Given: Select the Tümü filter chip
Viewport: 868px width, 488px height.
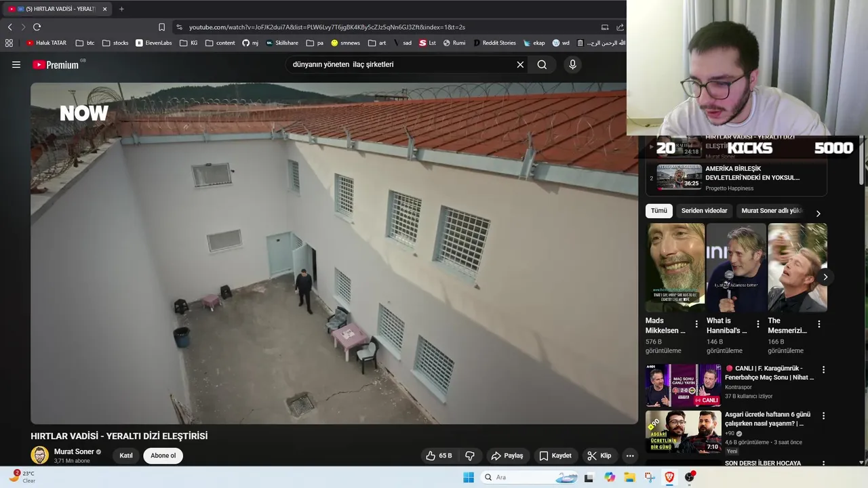Looking at the screenshot, I should point(659,211).
